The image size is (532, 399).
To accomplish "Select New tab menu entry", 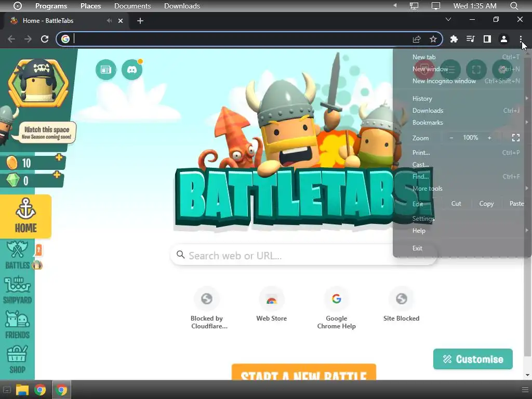I will click(462, 57).
